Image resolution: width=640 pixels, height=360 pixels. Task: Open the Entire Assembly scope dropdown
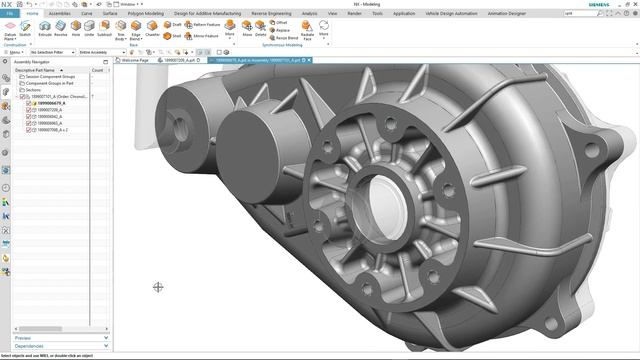click(102, 52)
